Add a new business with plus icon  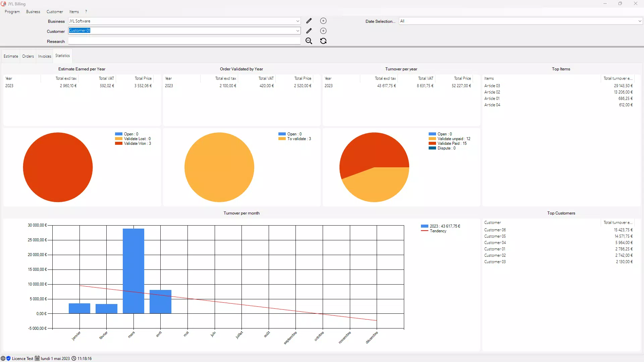323,21
